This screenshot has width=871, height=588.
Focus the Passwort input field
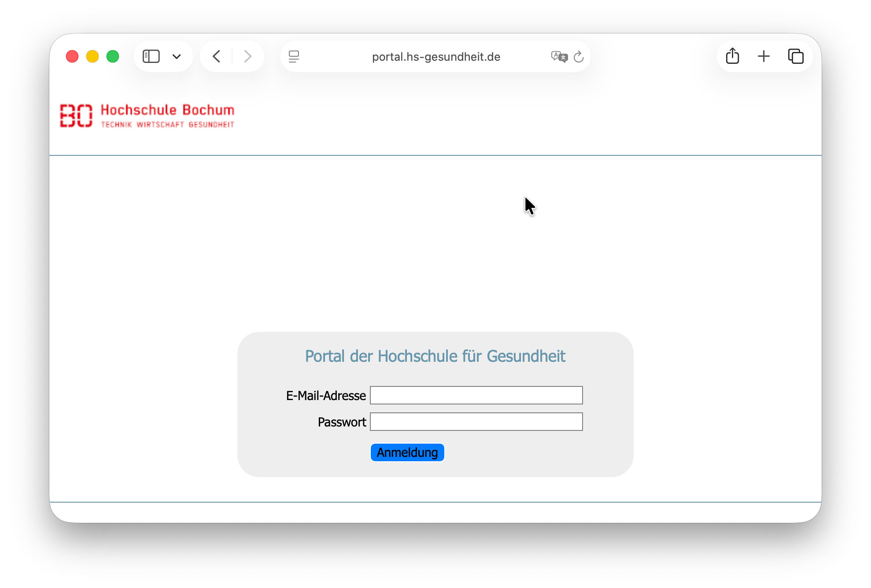pos(476,422)
